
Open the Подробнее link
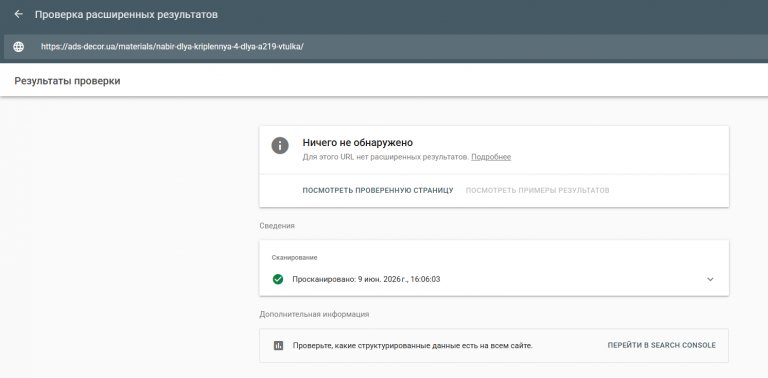(491, 157)
